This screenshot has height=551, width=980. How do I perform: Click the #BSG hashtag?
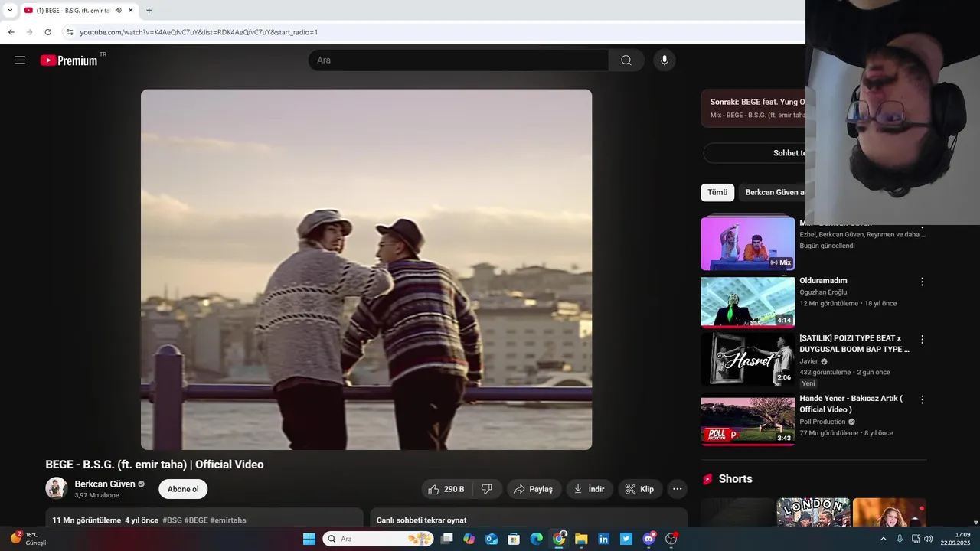172,520
